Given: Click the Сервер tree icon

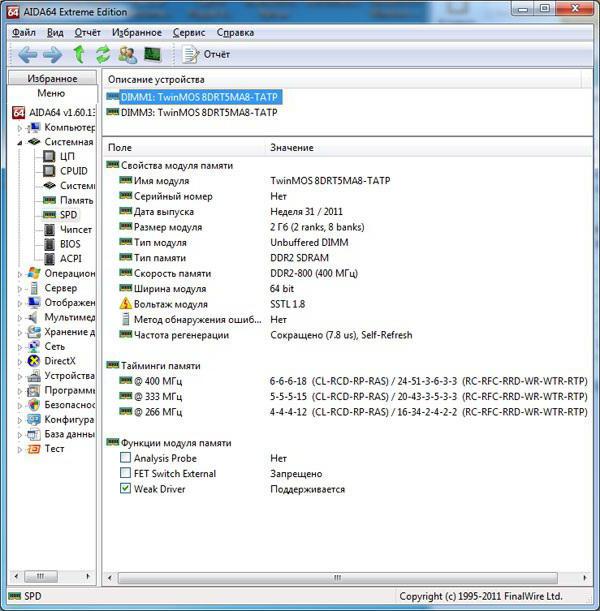Looking at the screenshot, I should click(34, 288).
